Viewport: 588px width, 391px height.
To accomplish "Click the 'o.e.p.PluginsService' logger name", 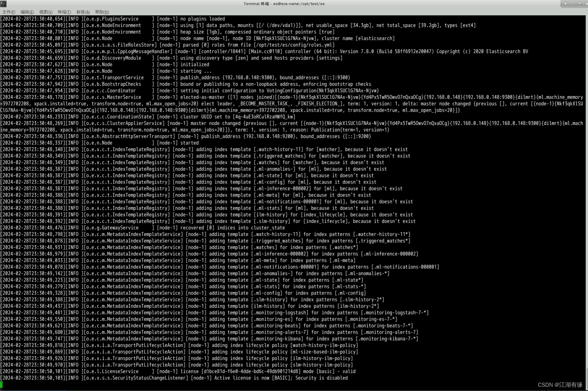I will (x=112, y=19).
